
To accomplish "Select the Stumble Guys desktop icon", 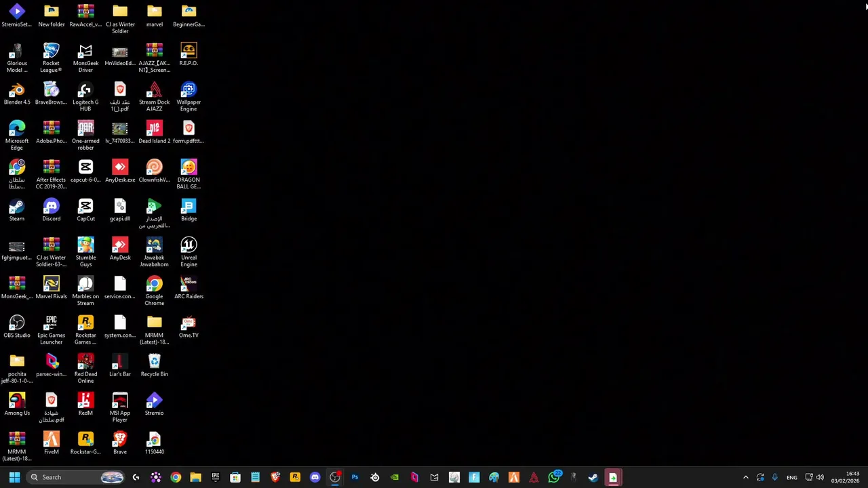I will [x=85, y=252].
